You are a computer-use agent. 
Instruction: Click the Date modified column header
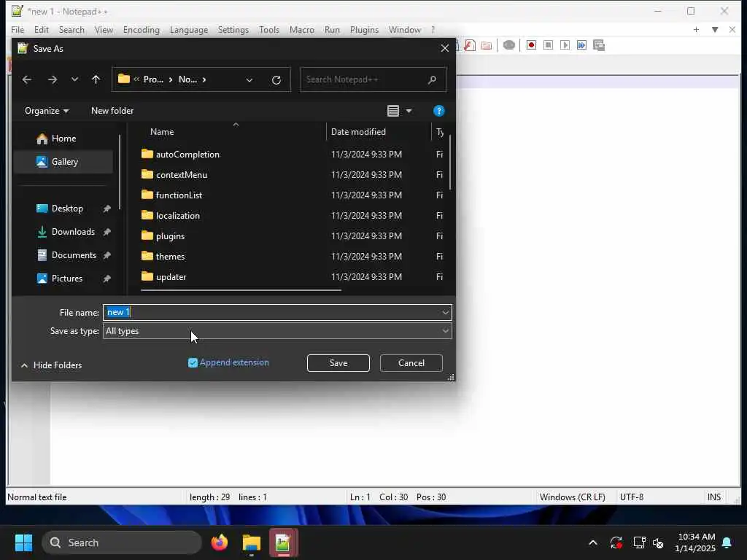358,132
